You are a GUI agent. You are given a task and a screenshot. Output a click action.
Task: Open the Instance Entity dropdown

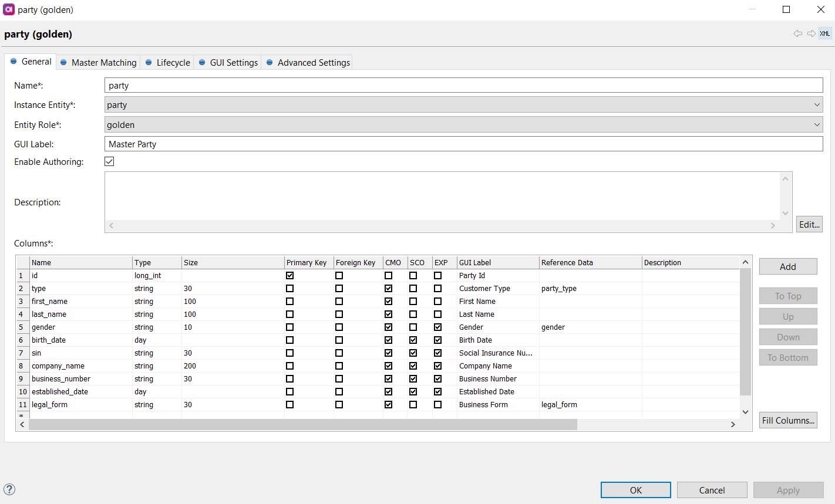coord(463,105)
